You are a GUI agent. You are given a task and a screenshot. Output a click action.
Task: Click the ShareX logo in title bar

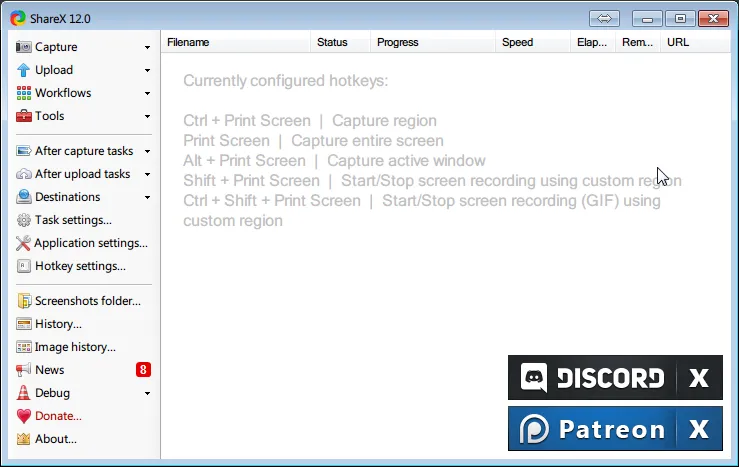pos(18,18)
